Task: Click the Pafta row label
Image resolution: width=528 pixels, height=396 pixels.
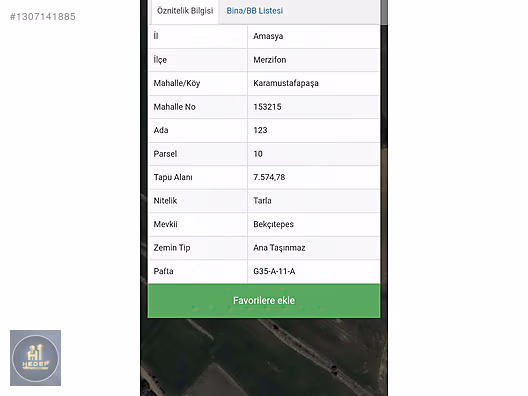Action: point(163,271)
